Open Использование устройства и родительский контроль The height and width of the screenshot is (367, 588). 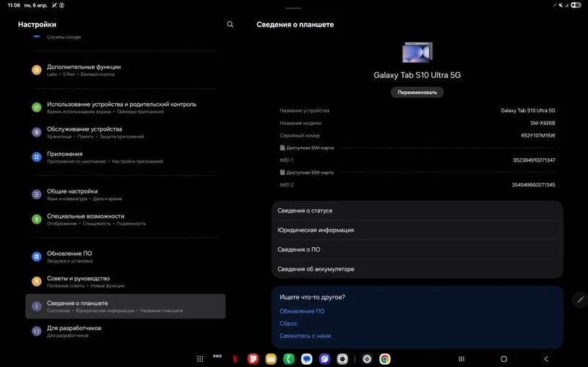(125, 107)
